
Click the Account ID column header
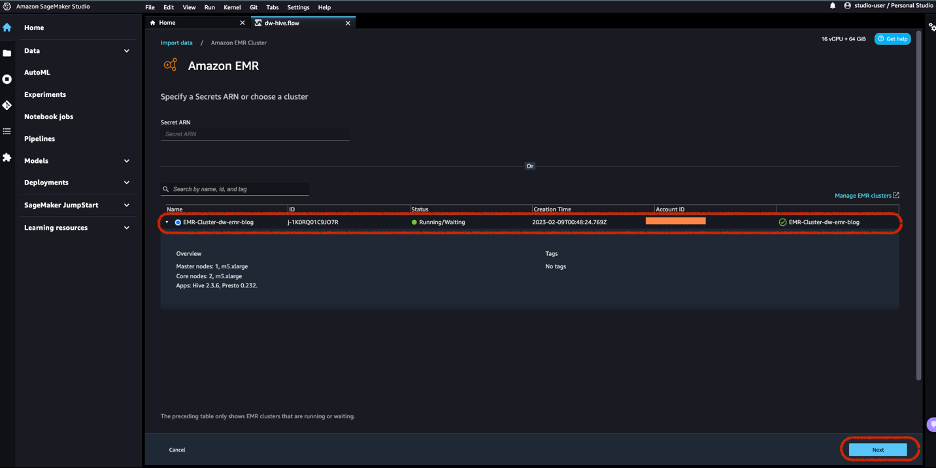(670, 210)
